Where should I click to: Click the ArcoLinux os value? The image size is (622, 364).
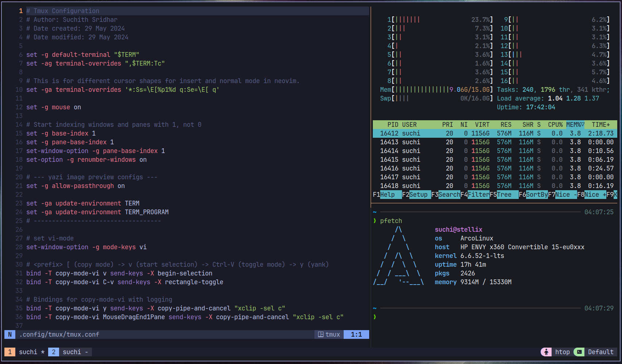(477, 238)
